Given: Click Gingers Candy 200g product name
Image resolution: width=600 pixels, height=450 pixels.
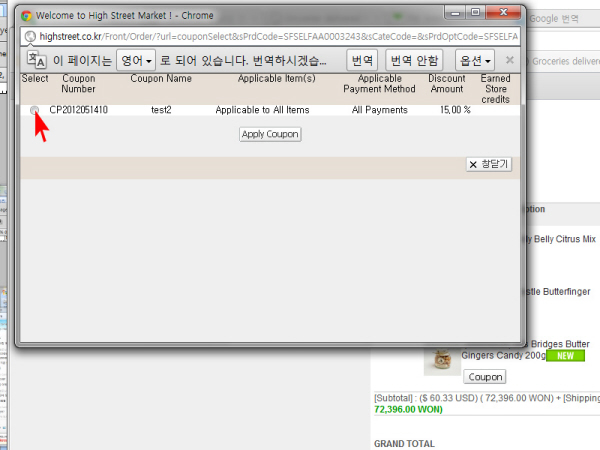Looking at the screenshot, I should pyautogui.click(x=503, y=355).
